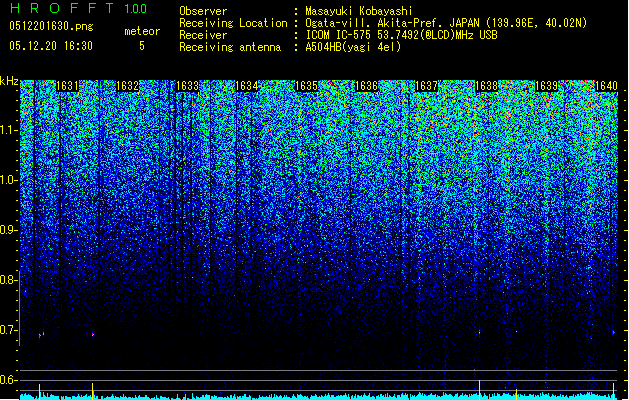Click the 0.9 frequency axis label
The width and height of the screenshot is (629, 400).
pos(8,230)
